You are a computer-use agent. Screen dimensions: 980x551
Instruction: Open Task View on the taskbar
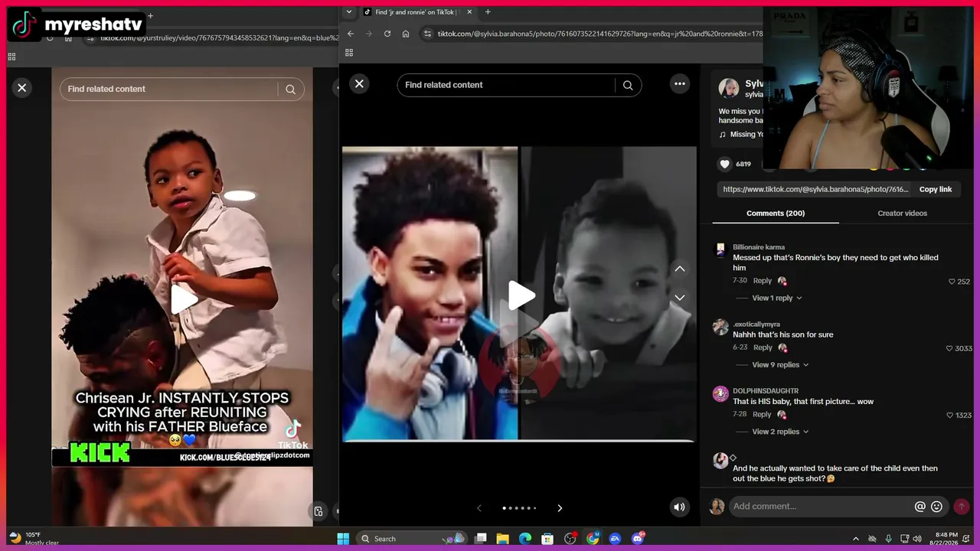pyautogui.click(x=481, y=539)
